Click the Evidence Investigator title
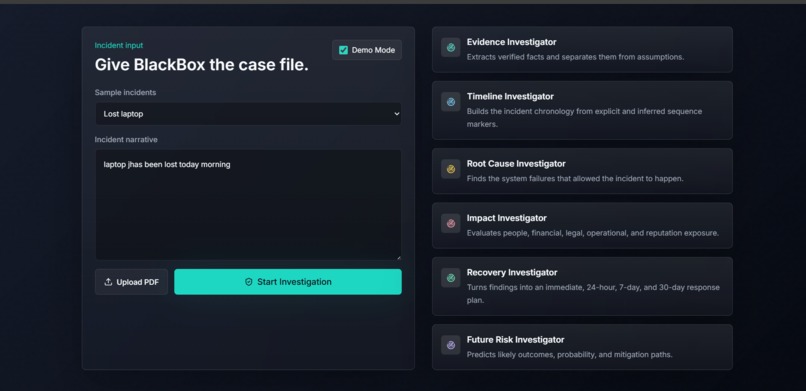Image resolution: width=806 pixels, height=391 pixels. click(511, 42)
